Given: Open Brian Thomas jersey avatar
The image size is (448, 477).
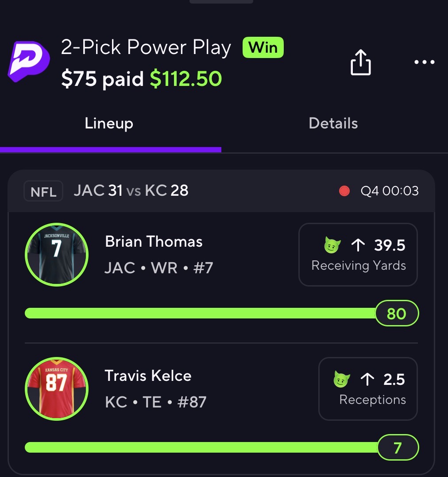Looking at the screenshot, I should pyautogui.click(x=57, y=255).
